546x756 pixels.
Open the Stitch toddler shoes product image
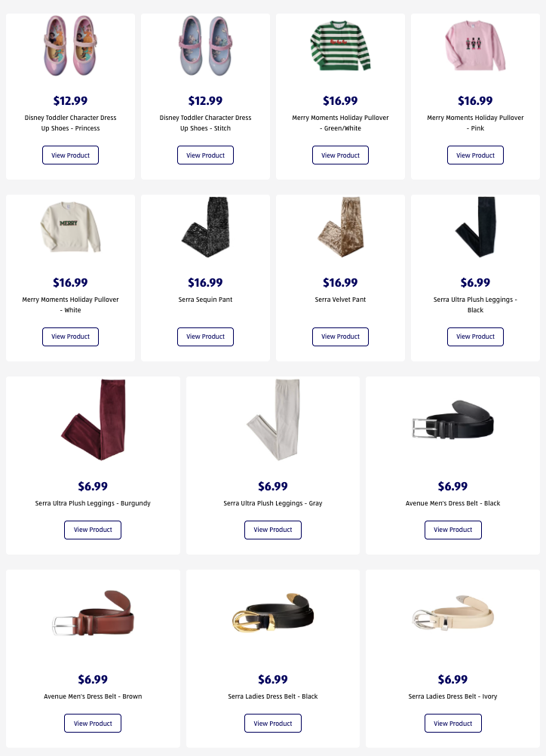[205, 45]
